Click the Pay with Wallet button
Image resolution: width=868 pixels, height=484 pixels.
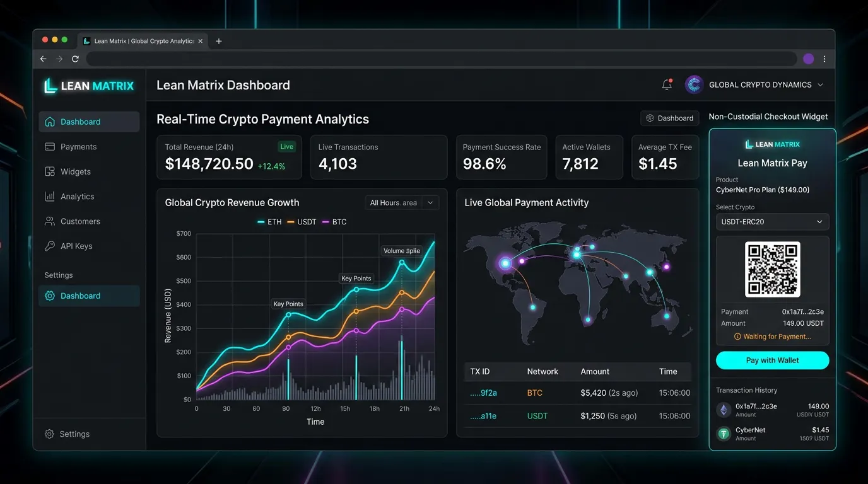click(x=773, y=360)
